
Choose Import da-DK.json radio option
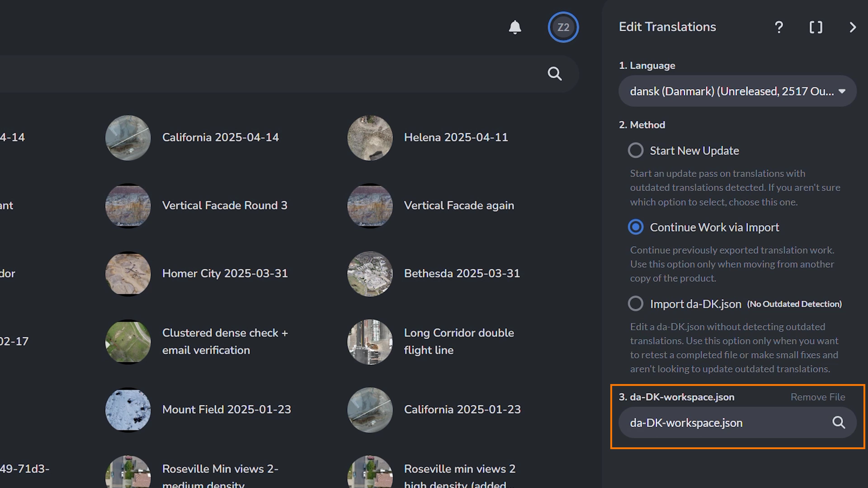(x=635, y=304)
